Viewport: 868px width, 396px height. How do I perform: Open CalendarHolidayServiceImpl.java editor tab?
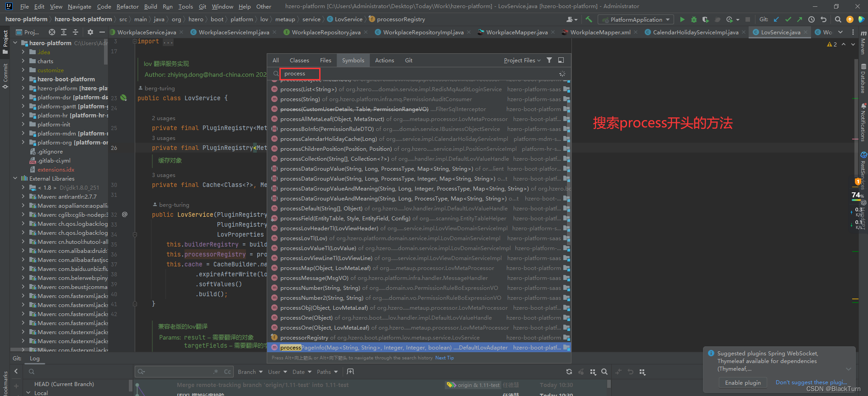pyautogui.click(x=695, y=32)
